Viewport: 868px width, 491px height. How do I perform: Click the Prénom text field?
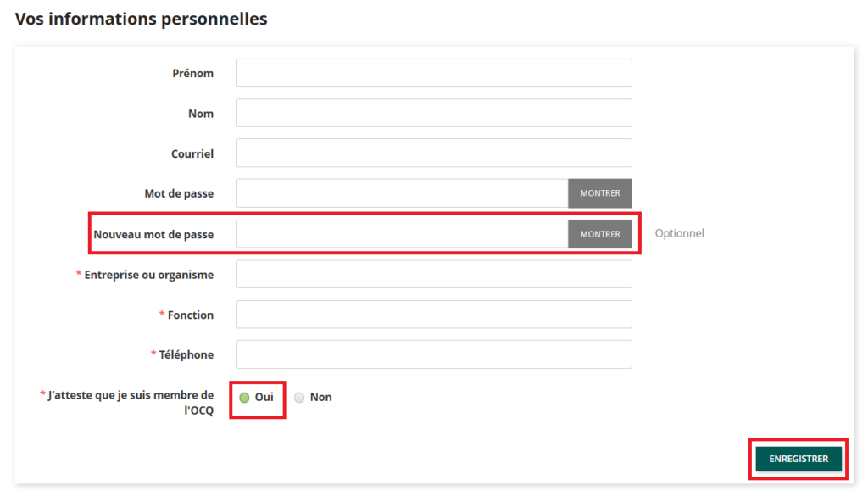point(434,73)
